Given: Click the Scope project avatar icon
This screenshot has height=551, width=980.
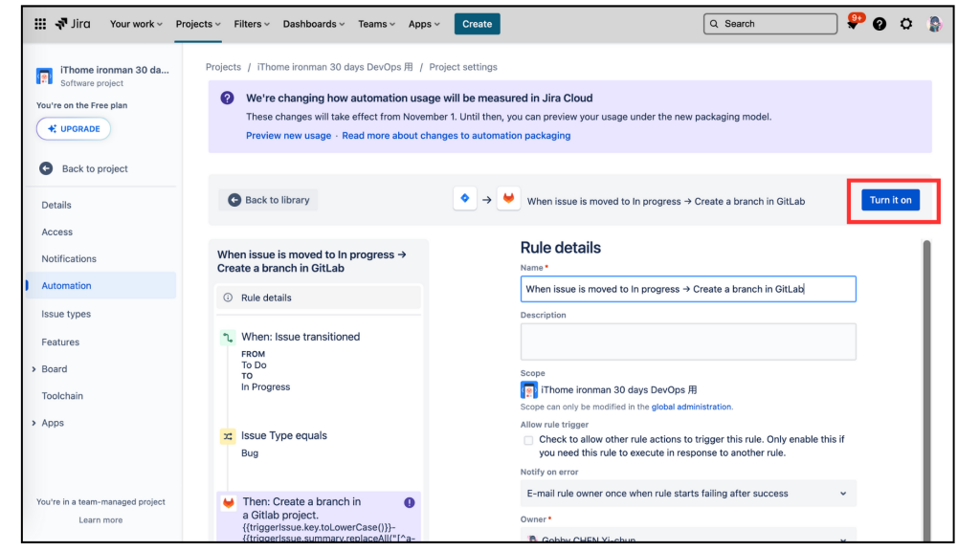Looking at the screenshot, I should pyautogui.click(x=528, y=390).
